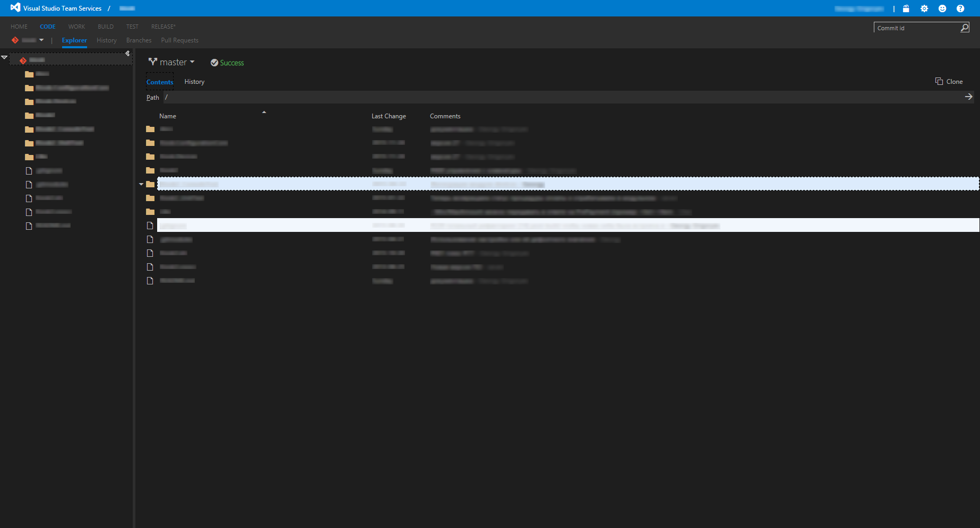The width and height of the screenshot is (980, 528).
Task: Open the help question mark icon
Action: (960, 8)
